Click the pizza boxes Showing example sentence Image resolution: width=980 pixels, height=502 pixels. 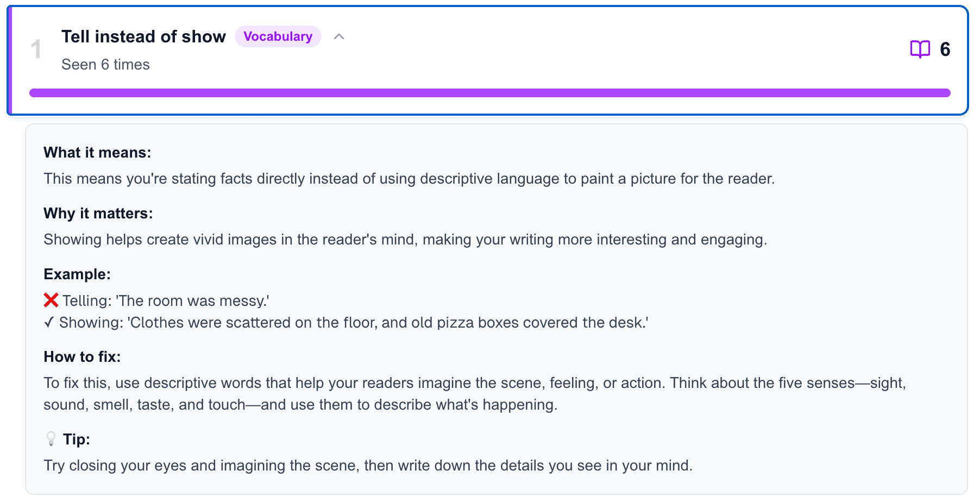tap(387, 323)
